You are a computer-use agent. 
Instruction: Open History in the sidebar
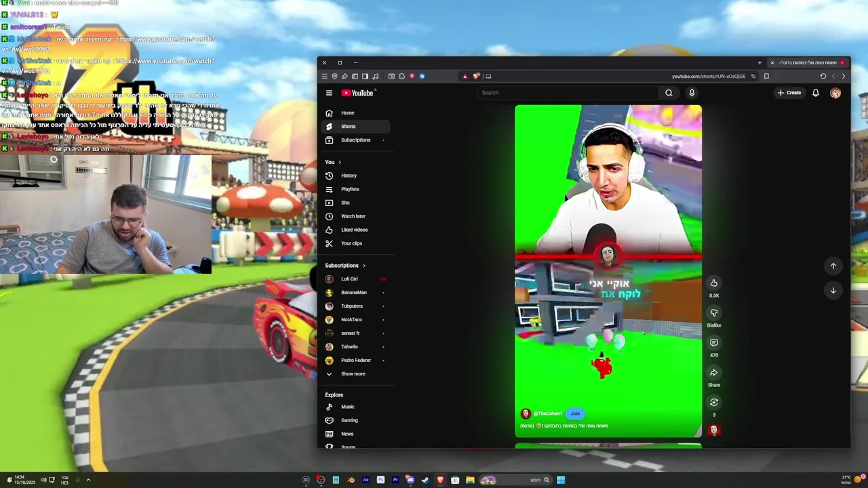[x=356, y=176]
